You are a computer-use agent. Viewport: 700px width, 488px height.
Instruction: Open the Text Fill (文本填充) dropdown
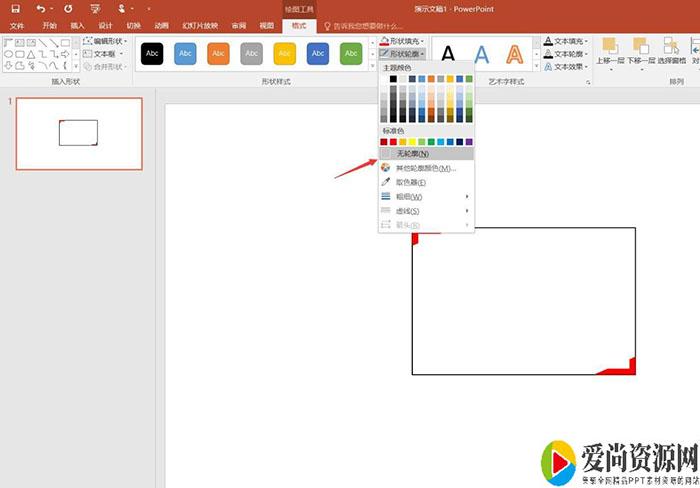[566, 41]
